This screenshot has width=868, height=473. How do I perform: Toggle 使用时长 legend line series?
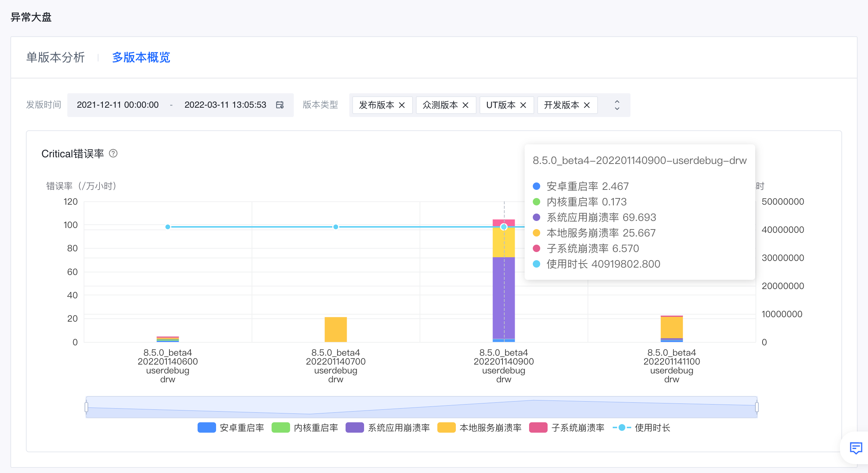coord(642,428)
